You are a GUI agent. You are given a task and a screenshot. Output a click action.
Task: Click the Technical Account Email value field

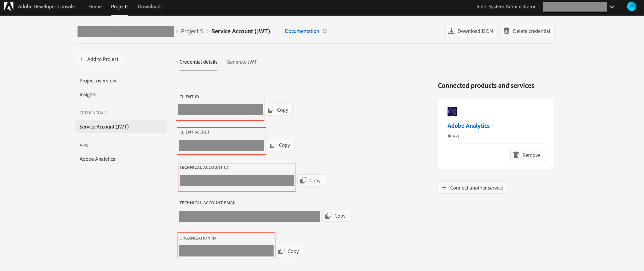tap(249, 216)
